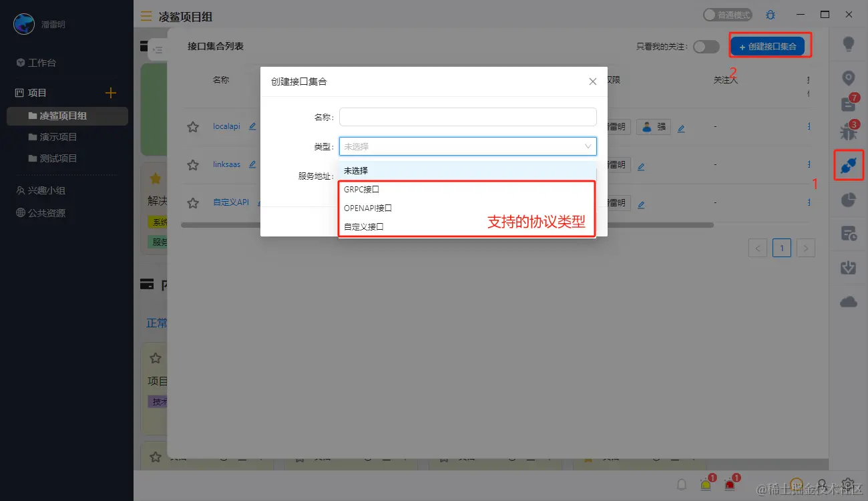This screenshot has height=501, width=868.
Task: Choose 自定义接口 from the type list
Action: coord(467,227)
